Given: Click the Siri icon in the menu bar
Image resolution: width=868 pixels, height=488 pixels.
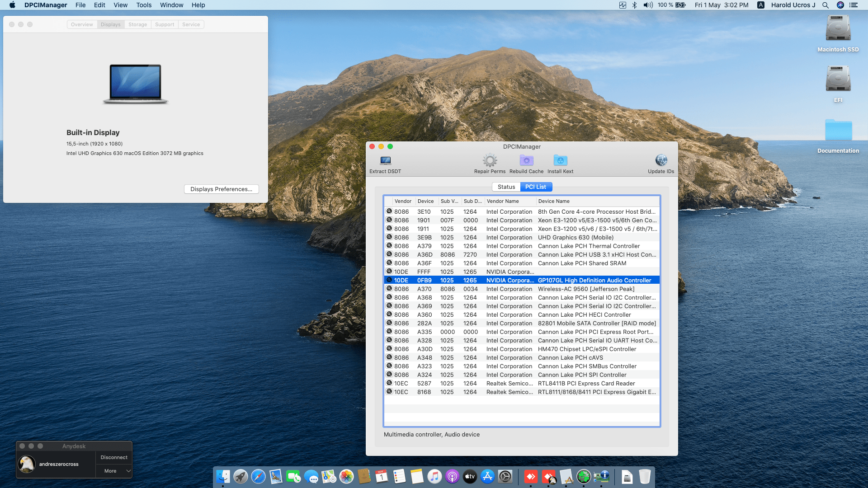Looking at the screenshot, I should point(840,5).
